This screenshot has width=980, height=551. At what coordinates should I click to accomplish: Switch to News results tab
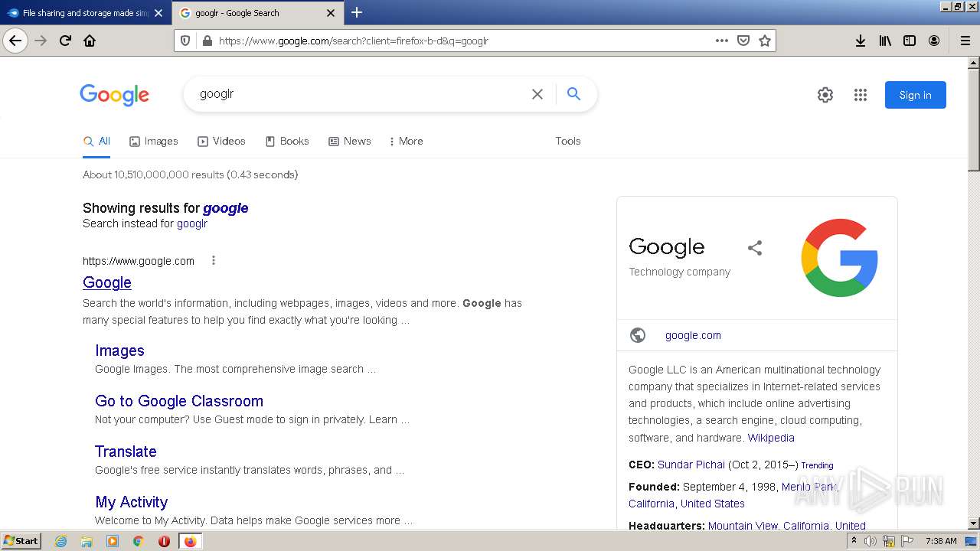pyautogui.click(x=350, y=141)
